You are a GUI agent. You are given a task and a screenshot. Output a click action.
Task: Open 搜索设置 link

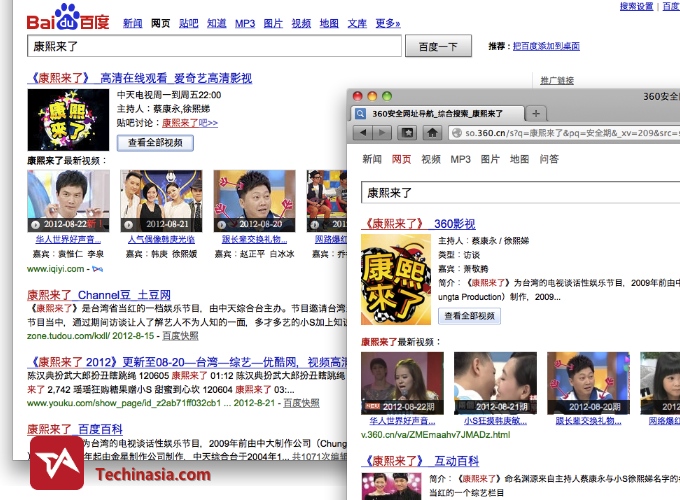click(x=636, y=6)
